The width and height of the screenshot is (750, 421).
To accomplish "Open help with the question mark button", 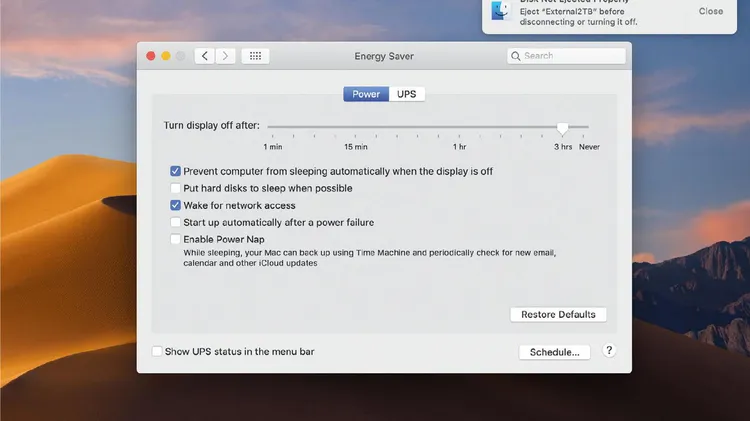I will (x=609, y=351).
